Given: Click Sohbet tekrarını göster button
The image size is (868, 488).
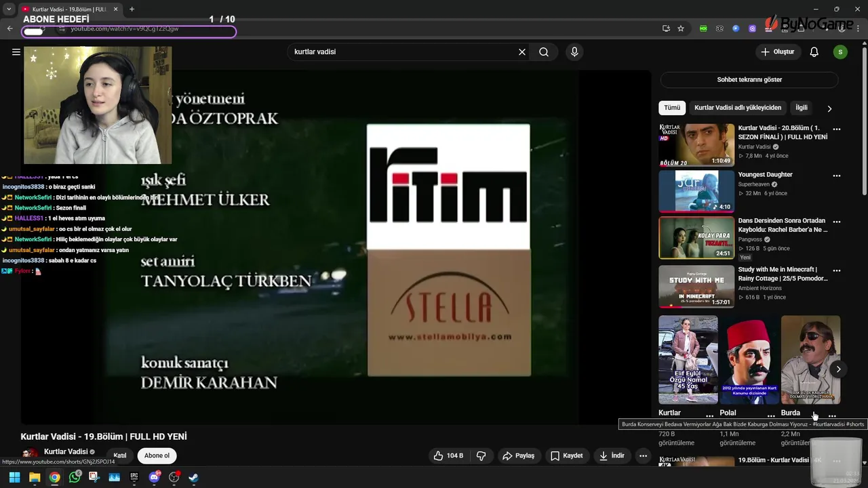Looking at the screenshot, I should 749,79.
